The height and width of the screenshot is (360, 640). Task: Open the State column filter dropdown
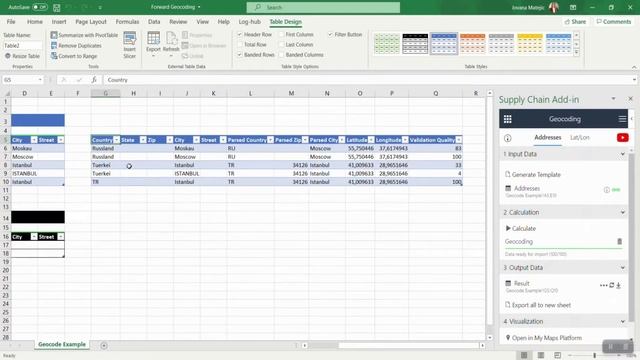[x=143, y=140]
